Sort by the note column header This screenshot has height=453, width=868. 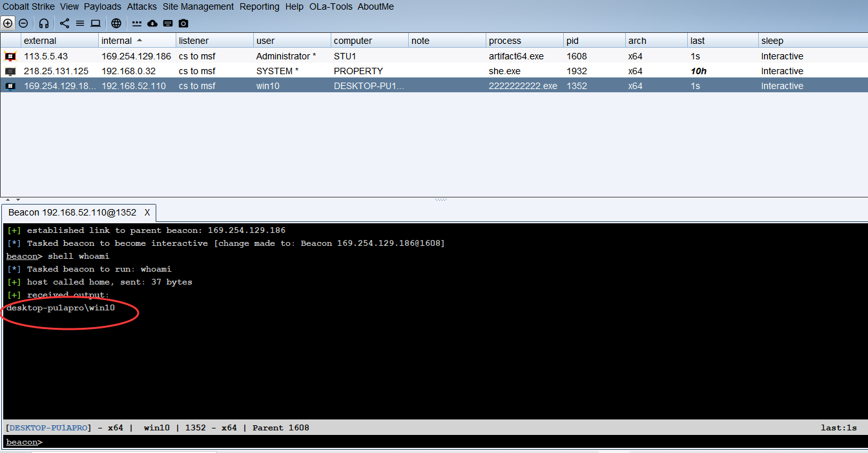pos(447,41)
